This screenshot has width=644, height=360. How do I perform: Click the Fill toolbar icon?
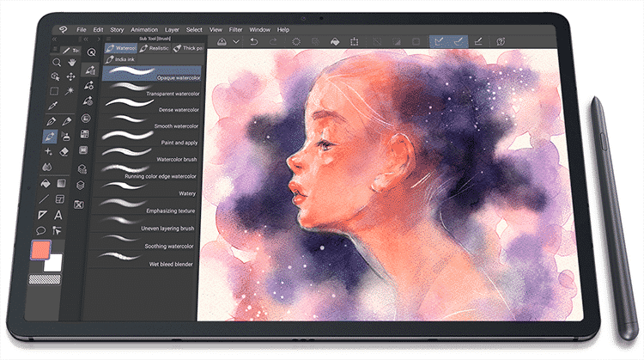335,41
